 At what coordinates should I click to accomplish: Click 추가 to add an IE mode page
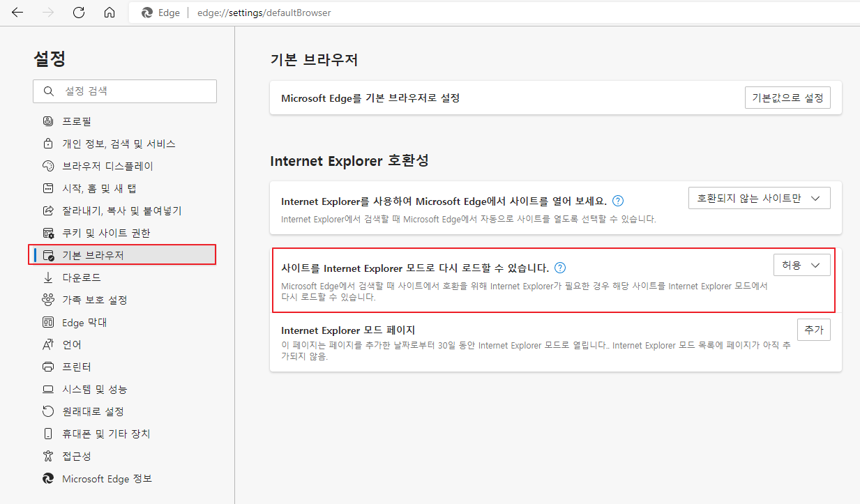pyautogui.click(x=813, y=330)
